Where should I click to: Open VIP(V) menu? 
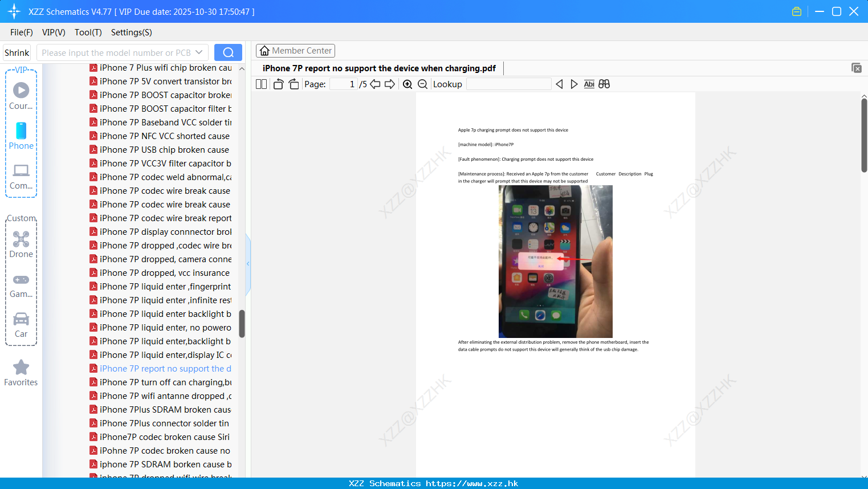pos(54,32)
